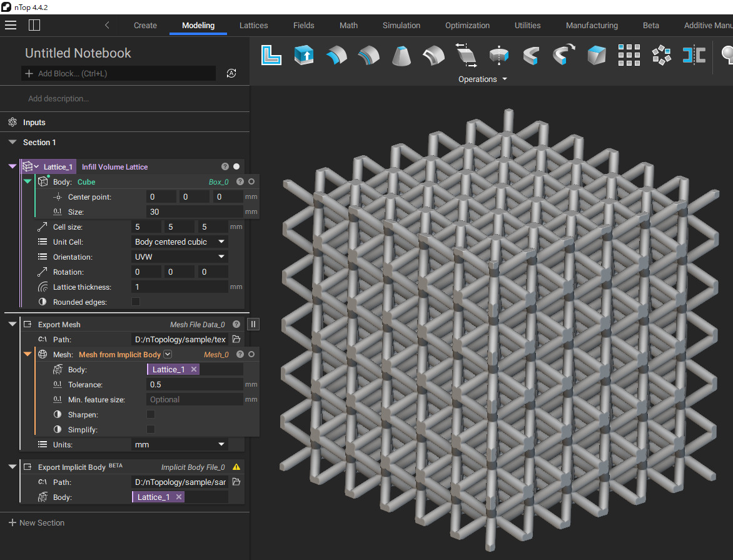Click the pause icon on the Export Mesh block
733x560 pixels.
pyautogui.click(x=253, y=323)
